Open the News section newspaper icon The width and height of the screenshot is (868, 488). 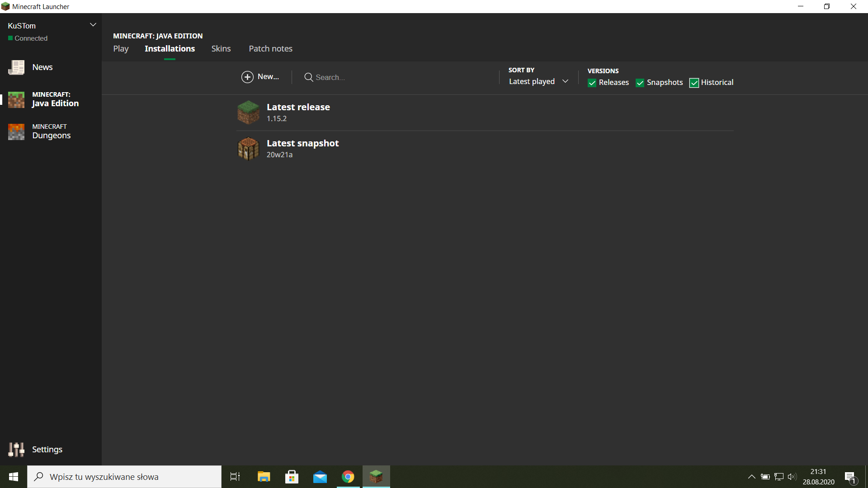pos(16,67)
